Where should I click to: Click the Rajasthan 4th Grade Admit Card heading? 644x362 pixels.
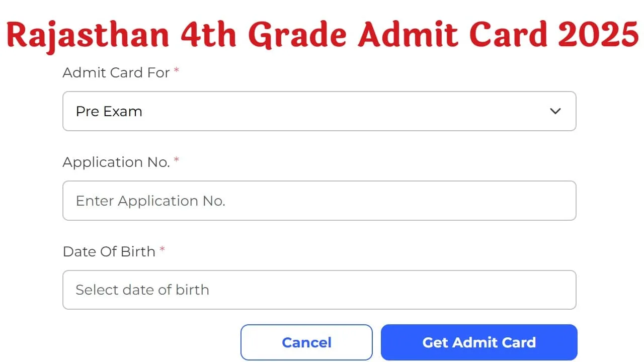(322, 34)
